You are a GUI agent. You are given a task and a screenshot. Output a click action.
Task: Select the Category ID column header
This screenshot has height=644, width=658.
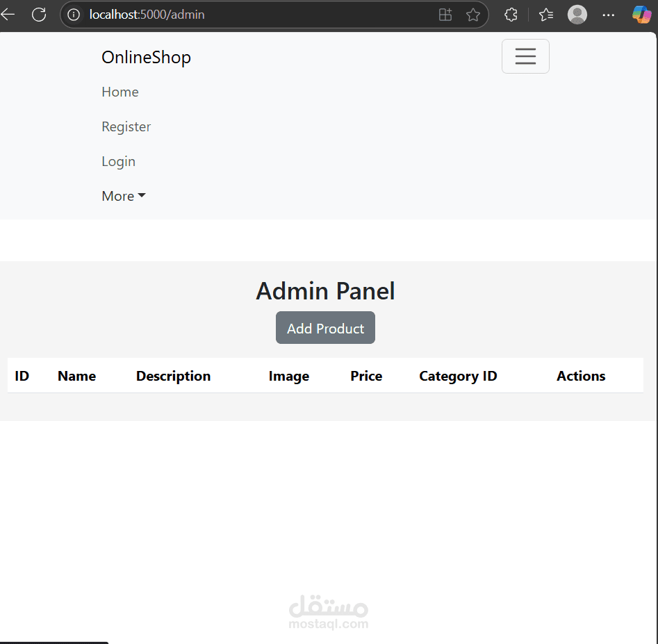click(458, 376)
